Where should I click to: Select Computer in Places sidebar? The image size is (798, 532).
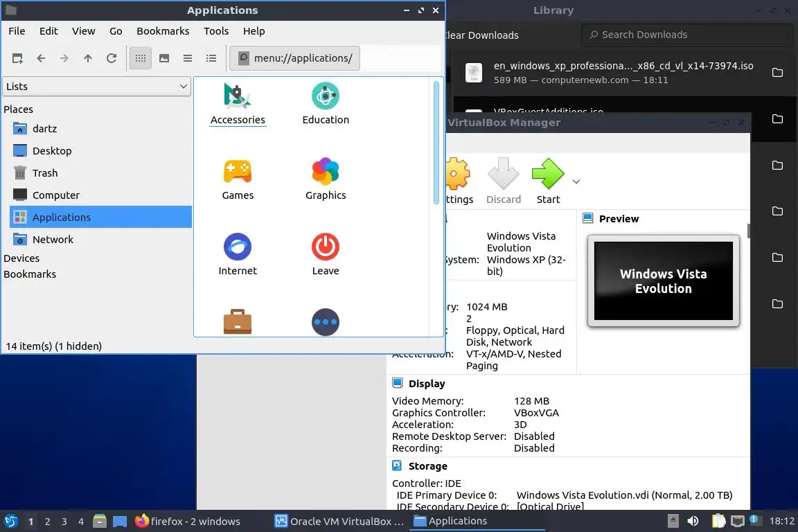click(100, 195)
